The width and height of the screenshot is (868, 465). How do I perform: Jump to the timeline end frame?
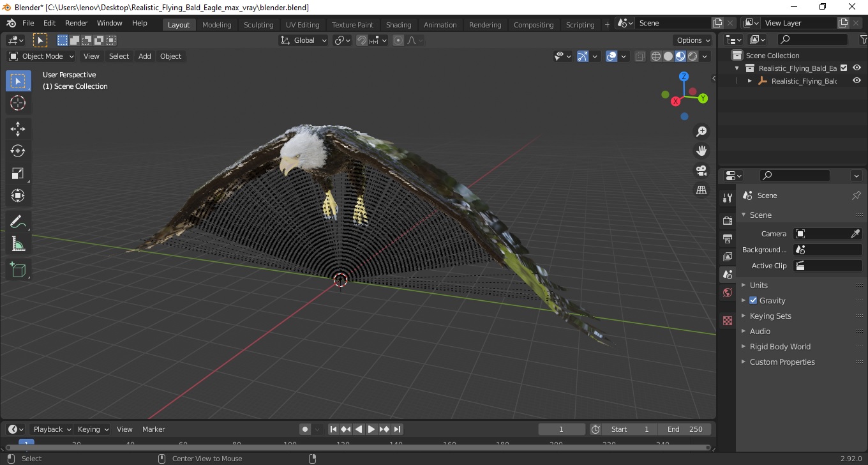coord(397,429)
